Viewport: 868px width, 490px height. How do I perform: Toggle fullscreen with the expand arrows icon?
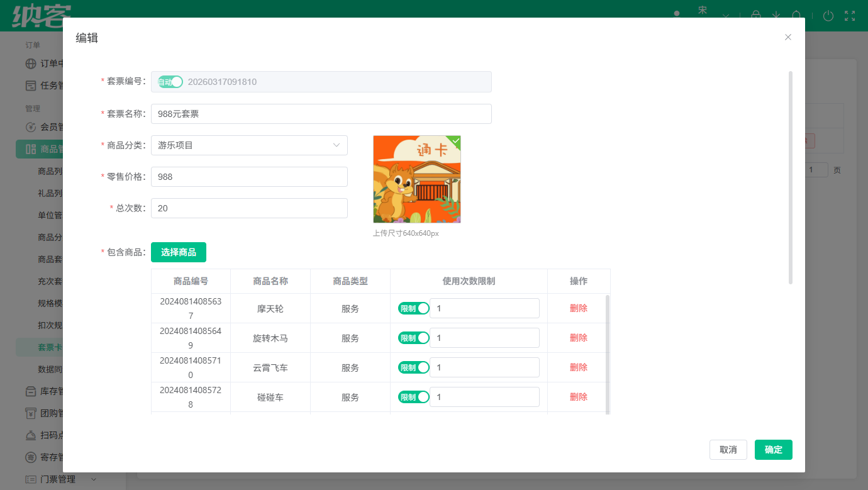[x=850, y=16]
